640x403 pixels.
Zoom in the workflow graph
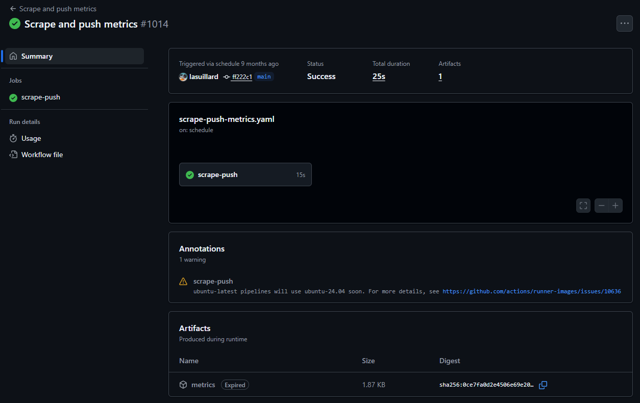(616, 205)
